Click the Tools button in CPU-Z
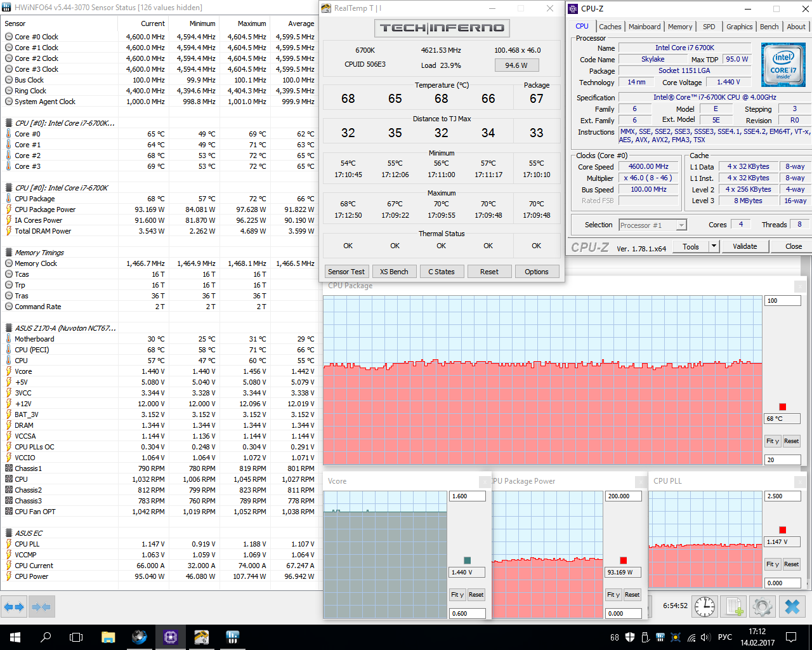The height and width of the screenshot is (650, 812). (x=691, y=246)
